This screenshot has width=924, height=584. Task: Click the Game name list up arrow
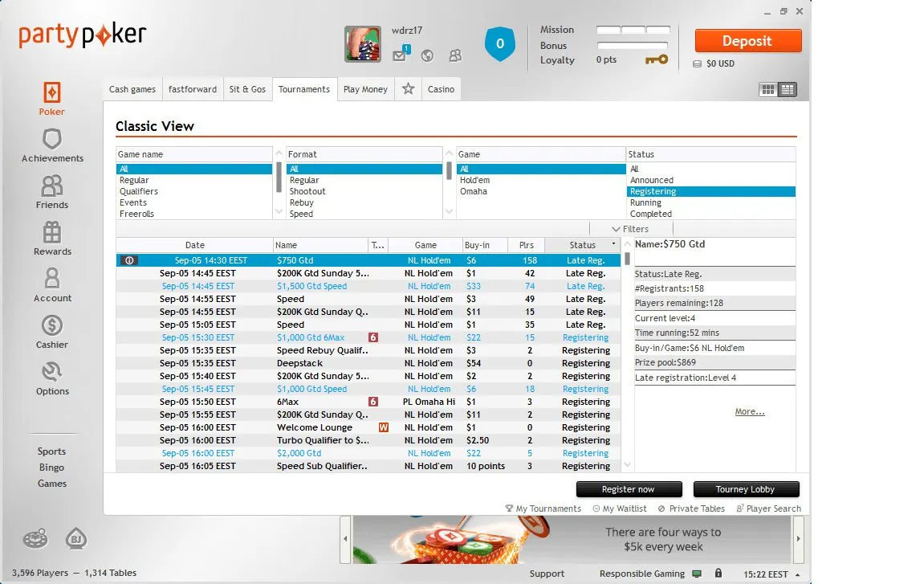pos(279,153)
